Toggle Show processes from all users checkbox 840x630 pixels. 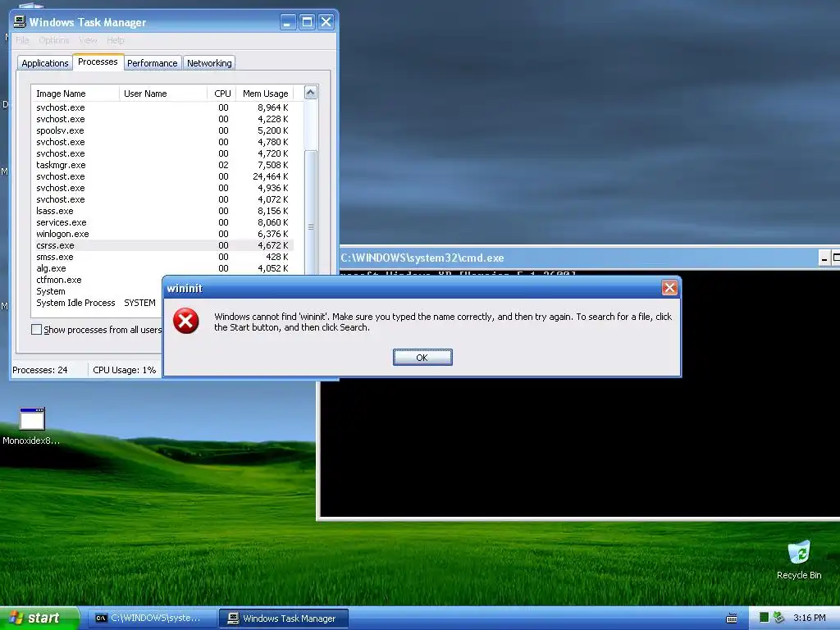click(36, 330)
